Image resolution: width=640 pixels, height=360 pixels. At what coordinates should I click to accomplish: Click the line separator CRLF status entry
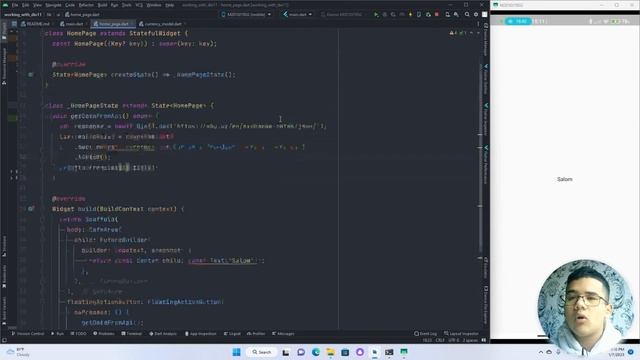coord(440,340)
